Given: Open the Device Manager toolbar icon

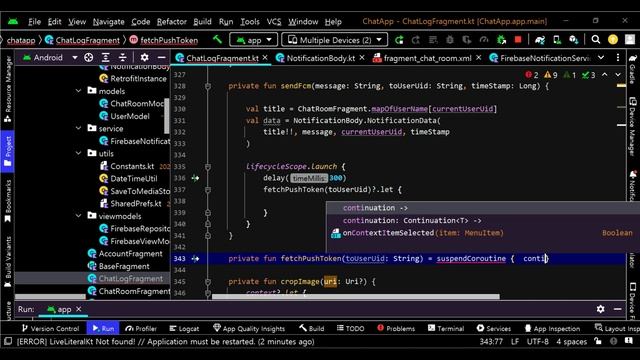Looking at the screenshot, I should coord(557,40).
